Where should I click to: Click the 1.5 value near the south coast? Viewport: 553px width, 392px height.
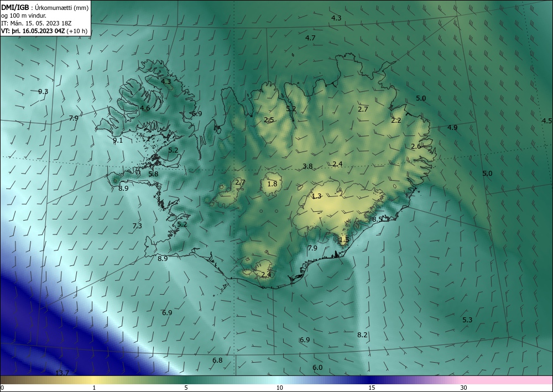(344, 240)
